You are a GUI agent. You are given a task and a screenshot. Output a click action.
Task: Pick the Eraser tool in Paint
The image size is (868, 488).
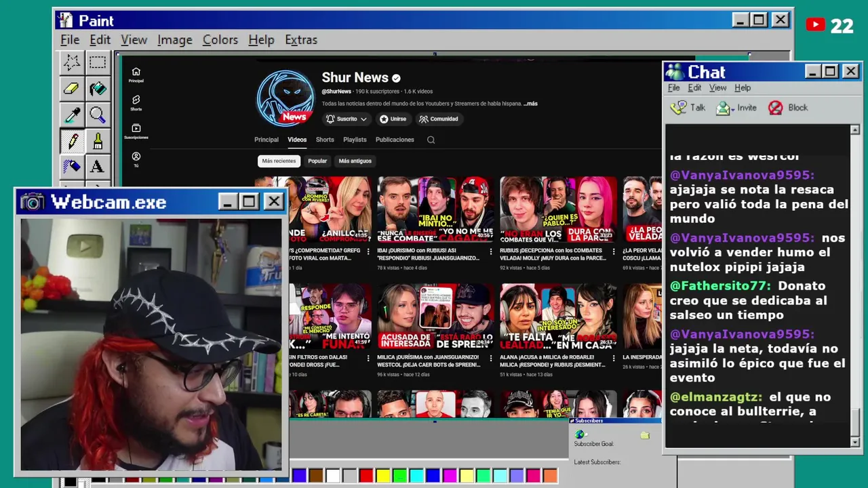[72, 88]
